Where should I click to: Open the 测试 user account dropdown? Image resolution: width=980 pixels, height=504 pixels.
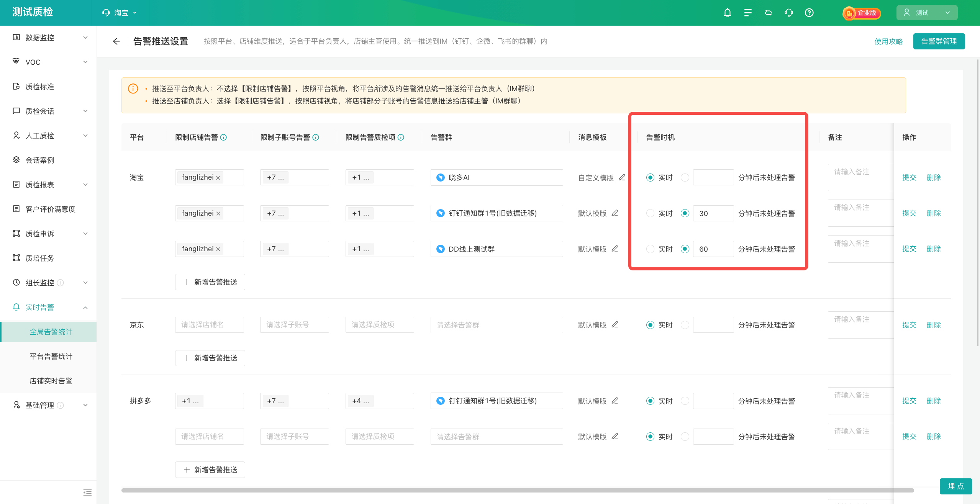click(927, 13)
